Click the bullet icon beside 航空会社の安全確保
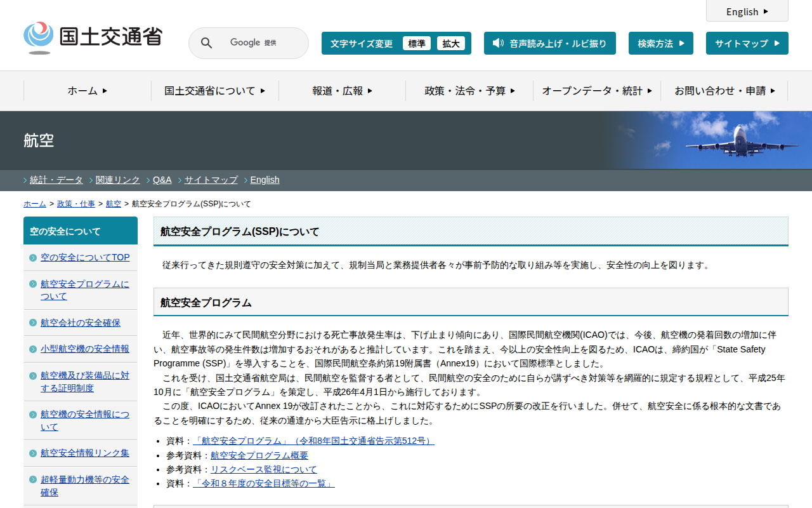Screen dimensions: 812x508 click(33, 323)
